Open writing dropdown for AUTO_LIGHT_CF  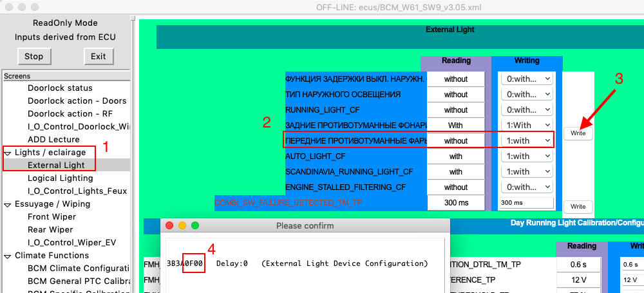[527, 156]
